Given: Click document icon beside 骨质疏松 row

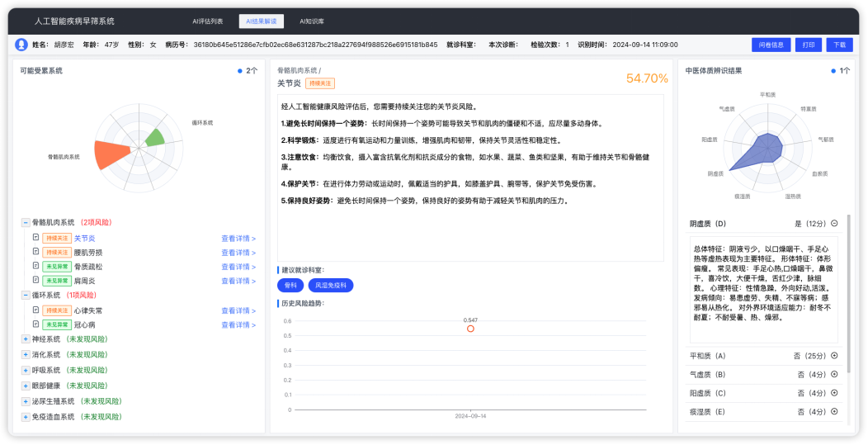Looking at the screenshot, I should (x=36, y=266).
